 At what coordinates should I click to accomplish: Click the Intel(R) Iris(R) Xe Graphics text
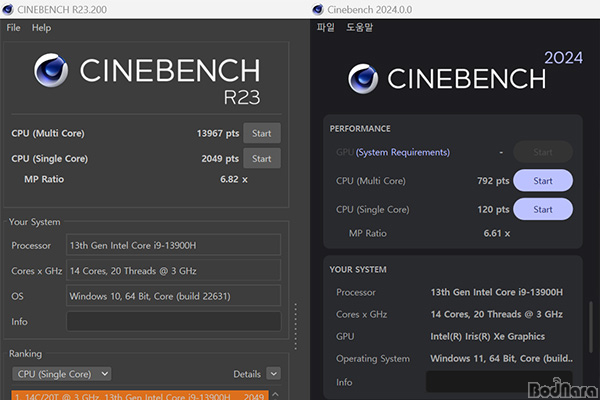tap(488, 336)
